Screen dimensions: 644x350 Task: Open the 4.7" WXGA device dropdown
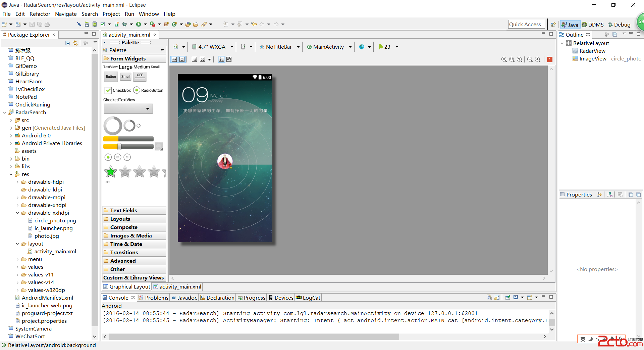tap(212, 47)
